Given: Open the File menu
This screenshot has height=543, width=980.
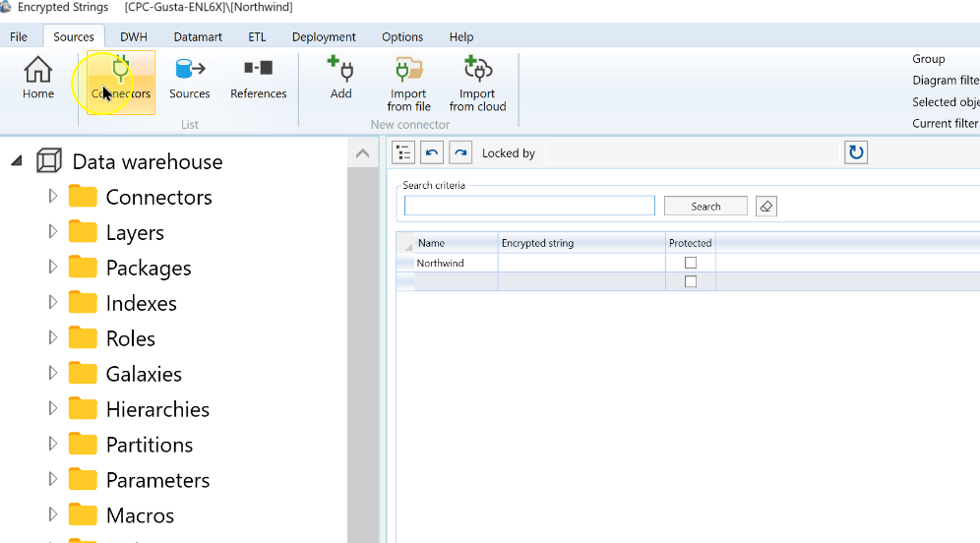Looking at the screenshot, I should [19, 36].
